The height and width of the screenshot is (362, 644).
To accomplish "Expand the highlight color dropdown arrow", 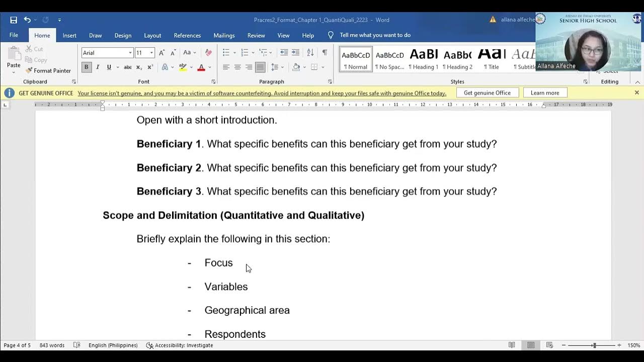I will coord(191,67).
